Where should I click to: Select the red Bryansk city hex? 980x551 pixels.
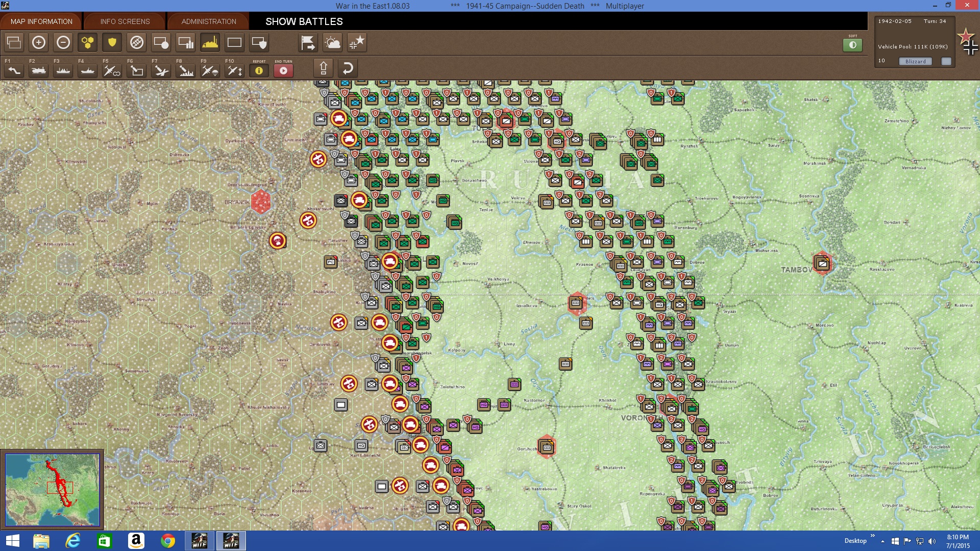tap(261, 202)
